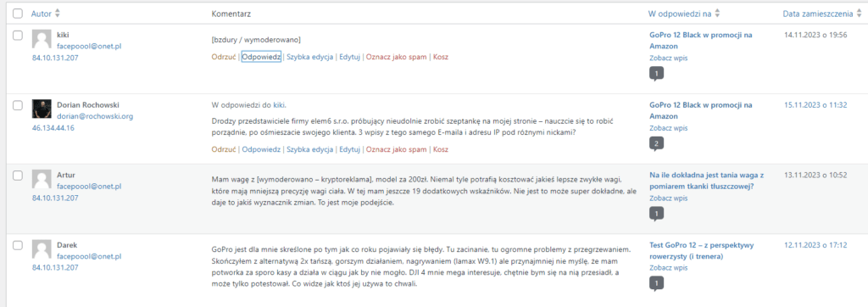Sort by W odpowiedzi na column
The height and width of the screenshot is (307, 868).
[684, 14]
